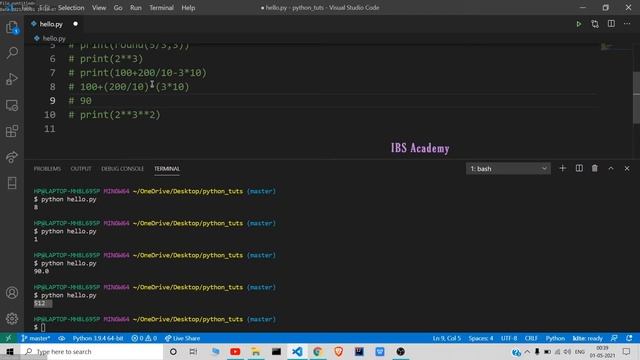This screenshot has width=640, height=360.
Task: Change language mode Python in status bar
Action: (555, 338)
